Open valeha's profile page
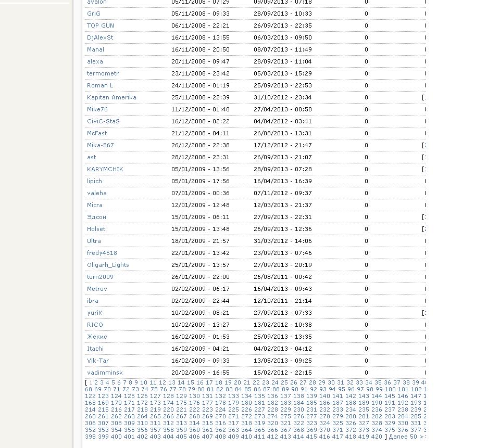Screen dimensions: 500x448 click(97, 193)
